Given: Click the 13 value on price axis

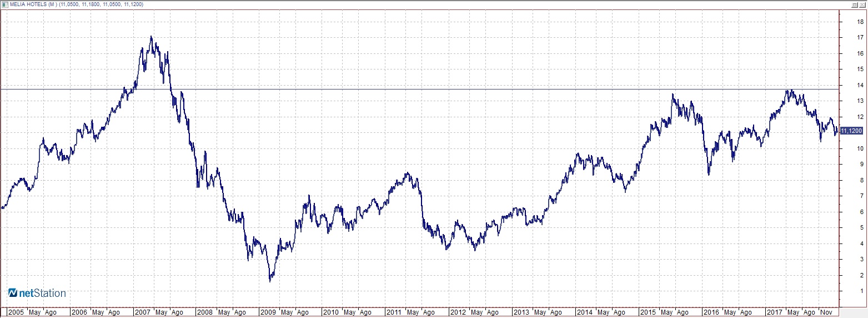Looking at the screenshot, I should (x=859, y=101).
